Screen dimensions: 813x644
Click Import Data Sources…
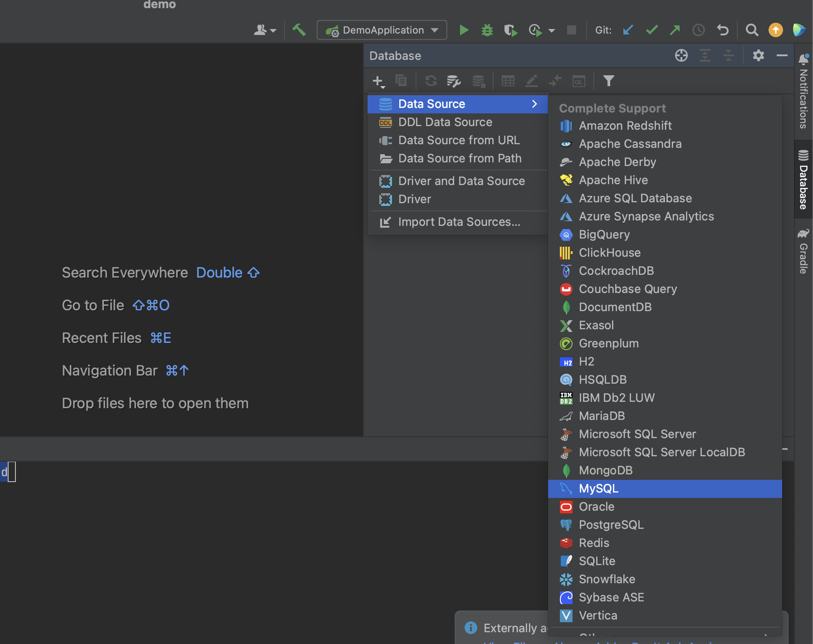(458, 222)
